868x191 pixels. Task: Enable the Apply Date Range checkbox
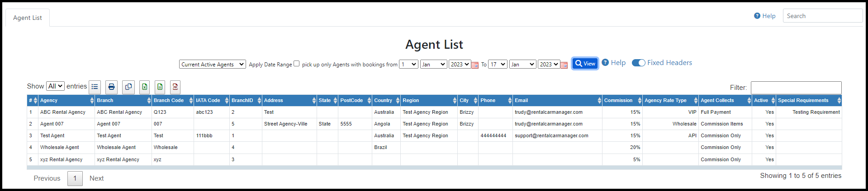296,64
